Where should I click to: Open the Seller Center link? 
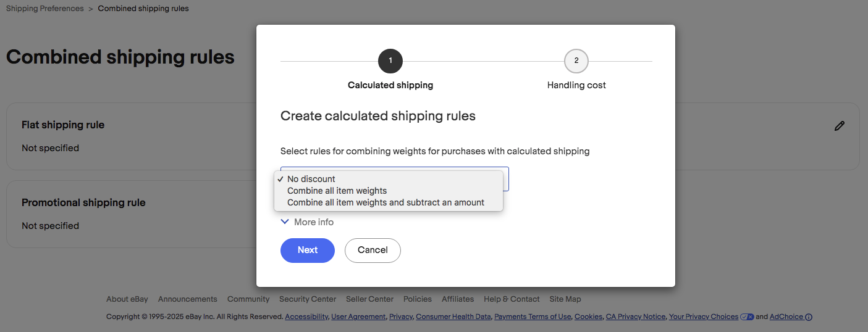pos(369,299)
